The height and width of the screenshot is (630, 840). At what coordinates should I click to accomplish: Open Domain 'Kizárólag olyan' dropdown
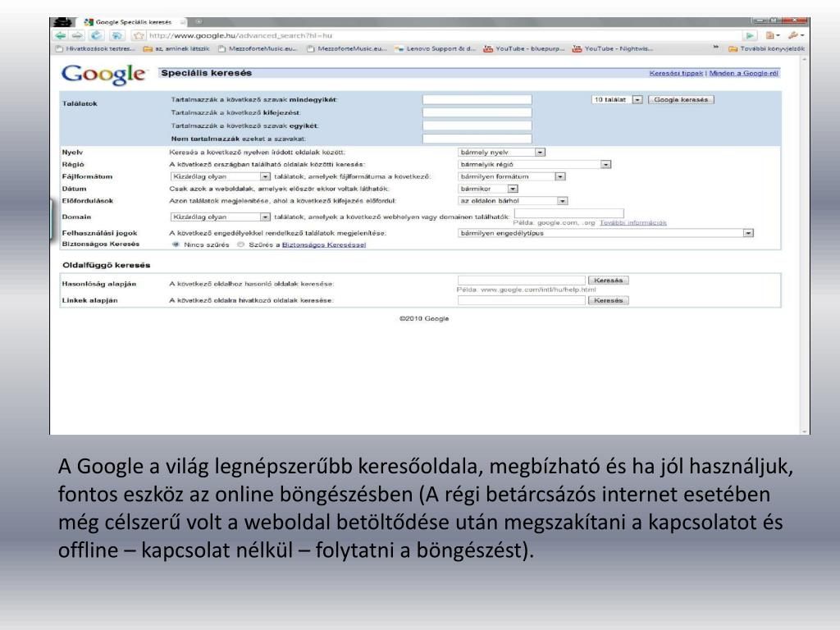click(220, 217)
